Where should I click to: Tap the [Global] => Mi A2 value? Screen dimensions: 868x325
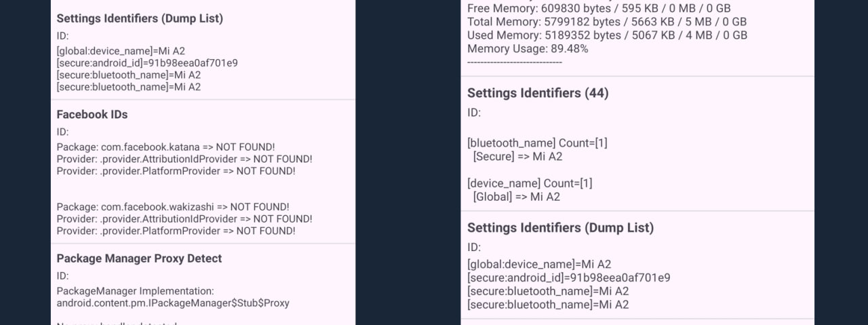[516, 197]
